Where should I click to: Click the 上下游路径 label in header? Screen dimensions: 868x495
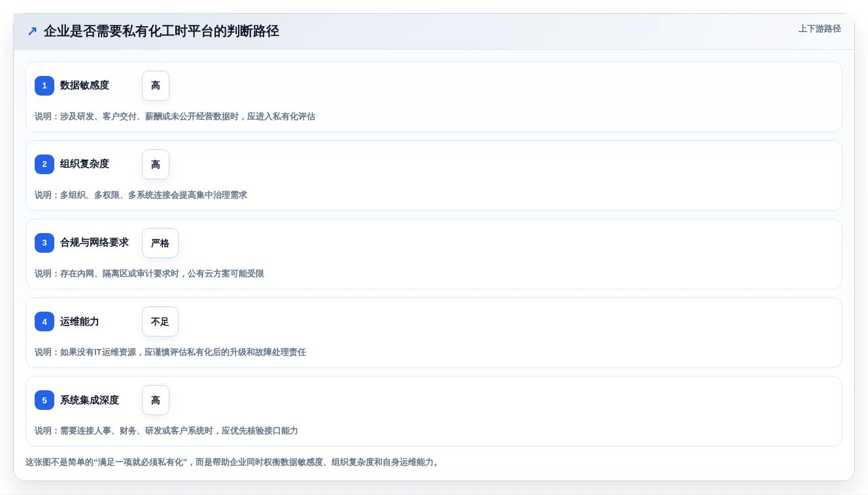(820, 29)
